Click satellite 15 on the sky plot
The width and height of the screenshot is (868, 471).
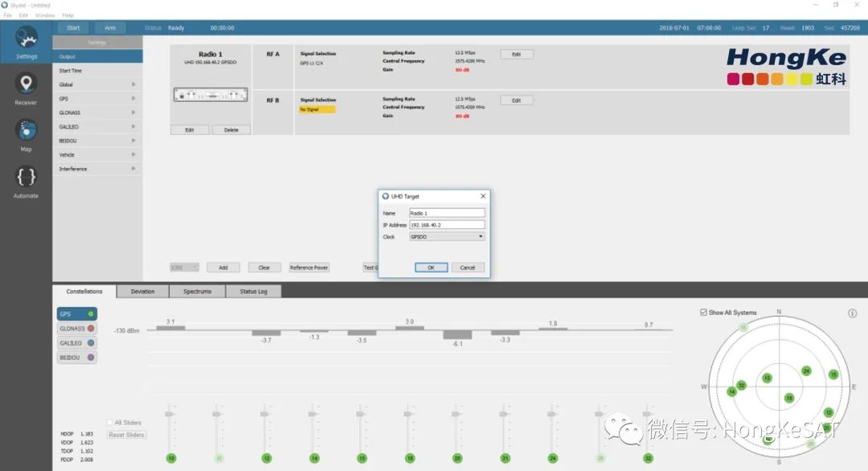(x=833, y=375)
